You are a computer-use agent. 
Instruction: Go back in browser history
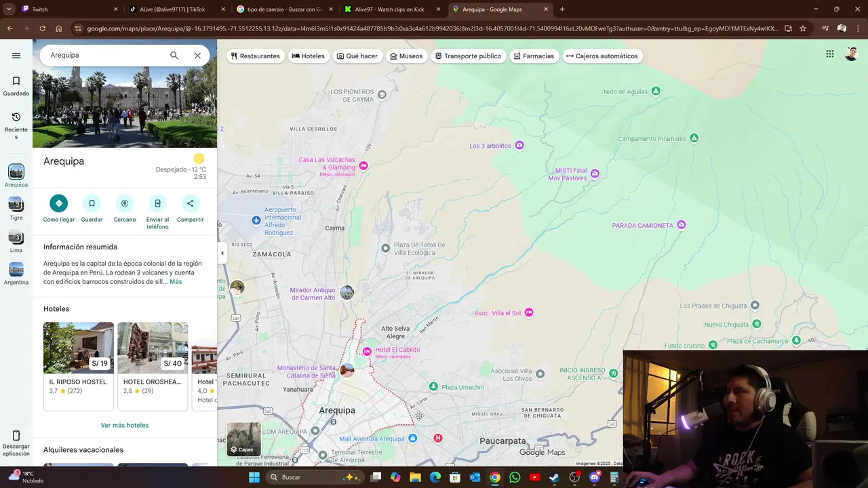[x=9, y=28]
